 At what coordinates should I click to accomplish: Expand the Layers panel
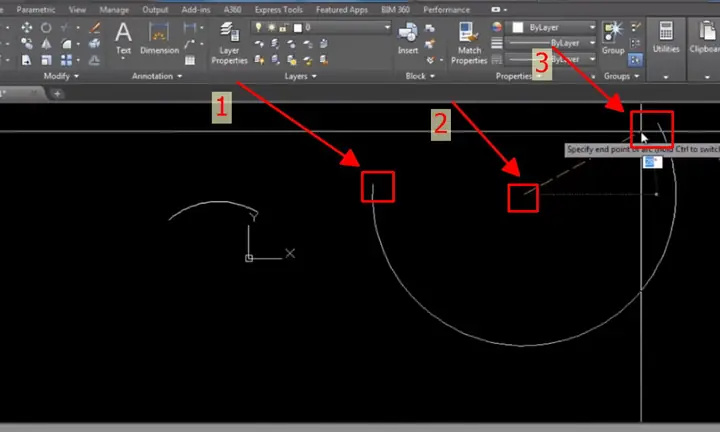point(300,76)
